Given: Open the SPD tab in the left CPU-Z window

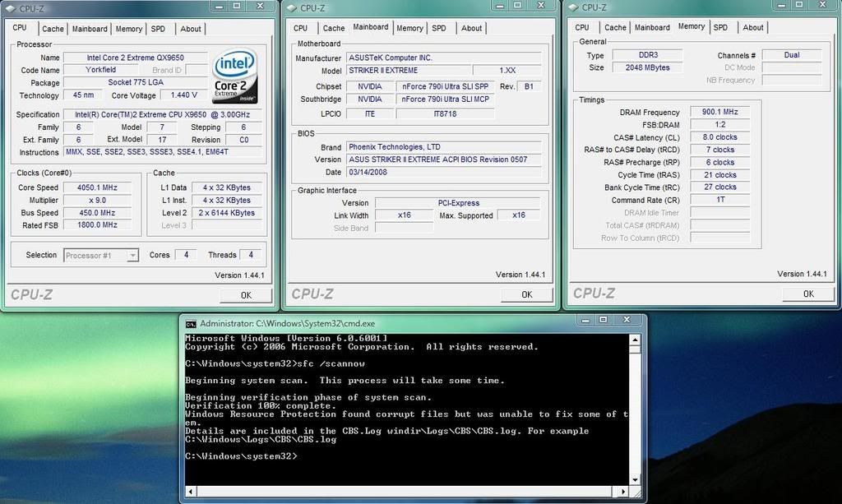Looking at the screenshot, I should click(x=158, y=29).
